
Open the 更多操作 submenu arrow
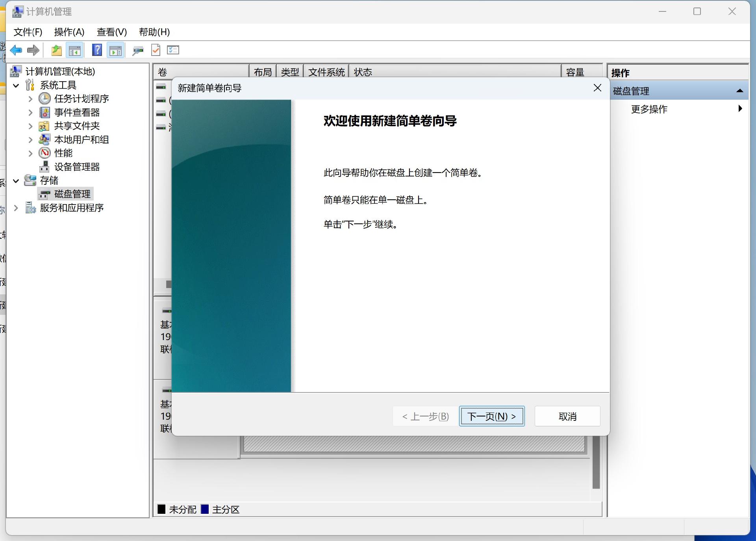741,109
